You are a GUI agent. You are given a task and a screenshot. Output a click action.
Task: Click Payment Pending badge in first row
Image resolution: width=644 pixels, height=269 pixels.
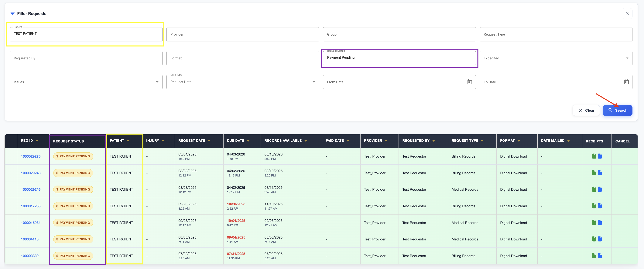click(x=73, y=156)
